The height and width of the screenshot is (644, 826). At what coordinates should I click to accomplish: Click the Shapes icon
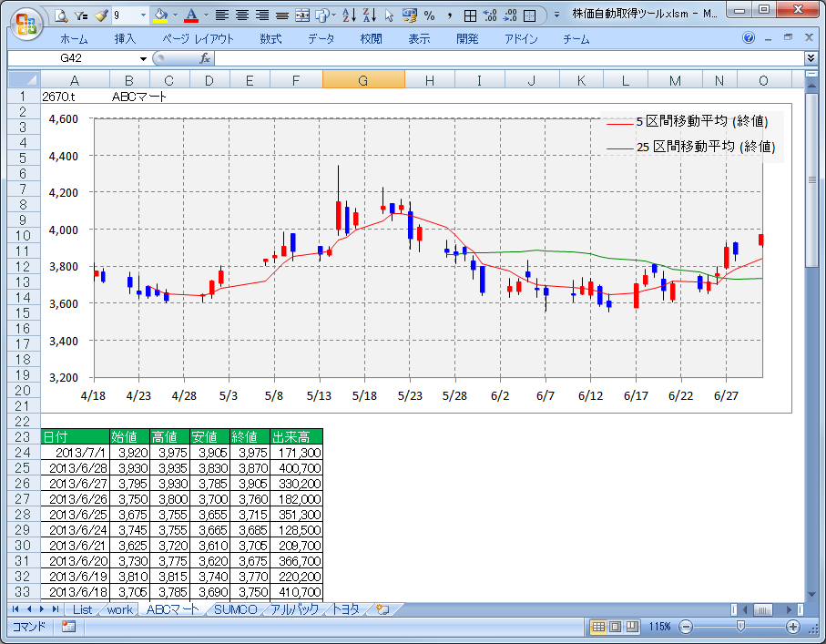(x=321, y=15)
